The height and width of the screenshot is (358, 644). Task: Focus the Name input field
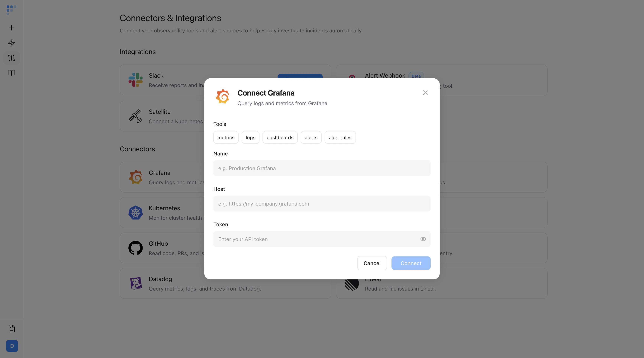tap(322, 168)
